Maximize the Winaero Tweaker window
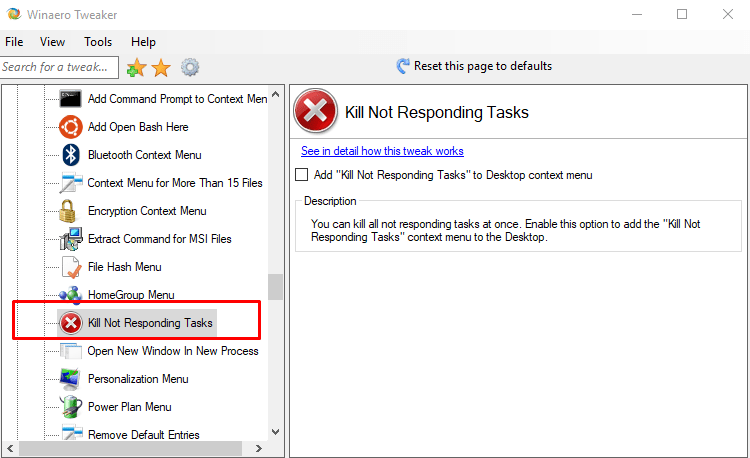 [682, 14]
